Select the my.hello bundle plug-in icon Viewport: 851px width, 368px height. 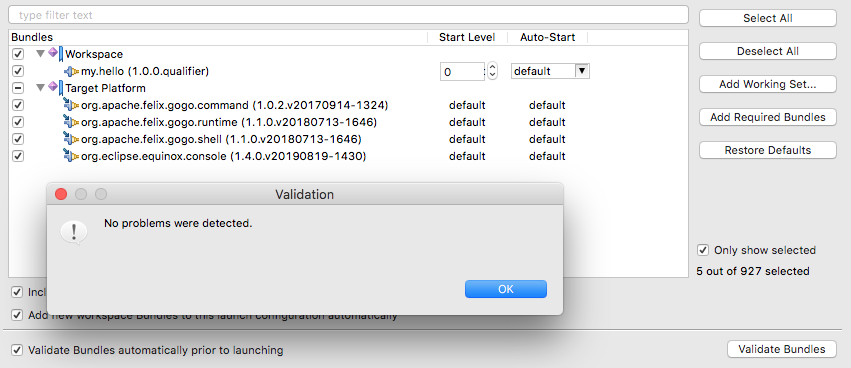point(71,71)
